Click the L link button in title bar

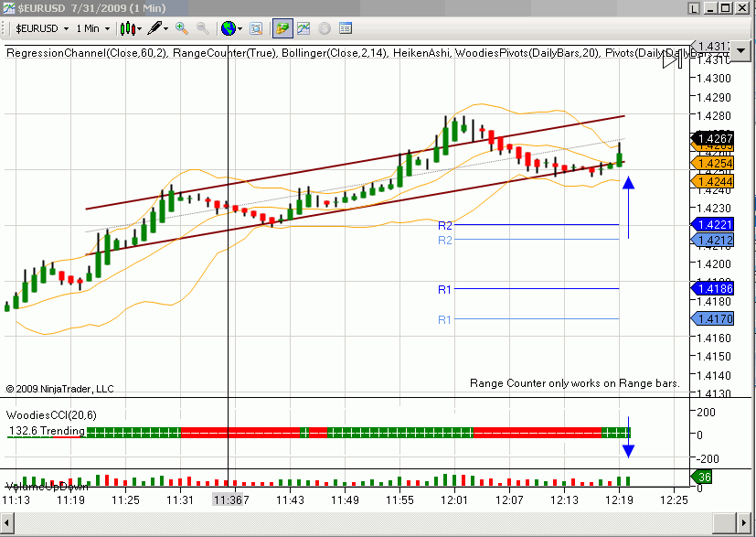(x=694, y=8)
